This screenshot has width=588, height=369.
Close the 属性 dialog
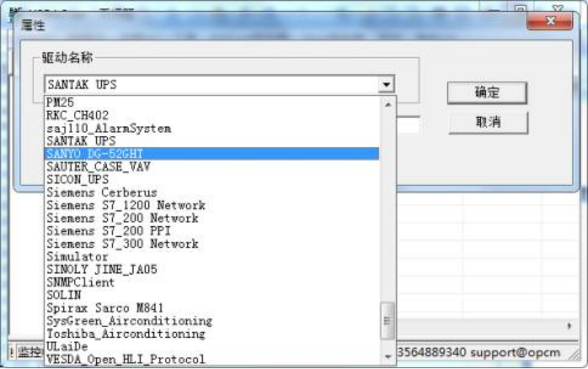550,22
